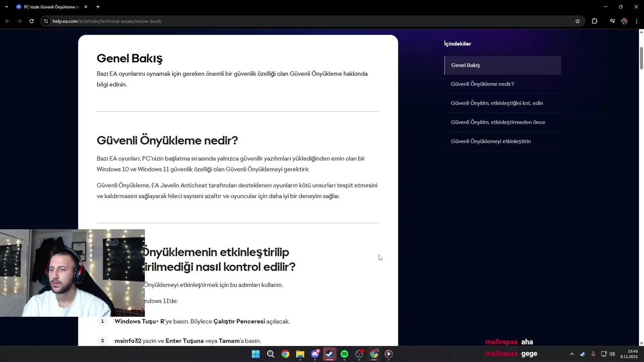Screen dimensions: 644x362
Task: Click the Steam tray icon
Action: pyautogui.click(x=583, y=354)
